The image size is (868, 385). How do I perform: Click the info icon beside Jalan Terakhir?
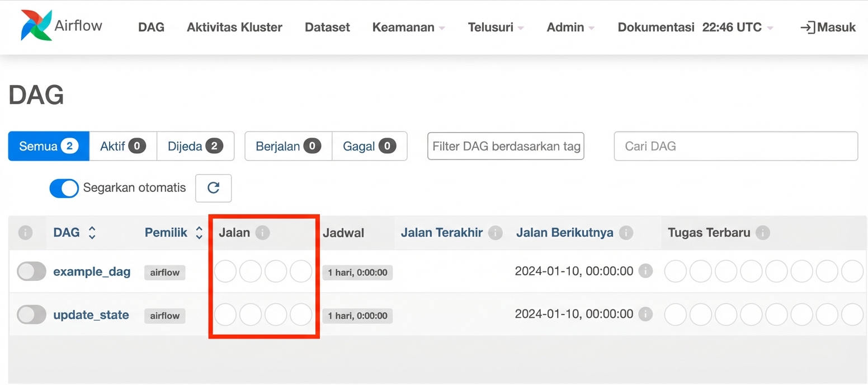(495, 233)
